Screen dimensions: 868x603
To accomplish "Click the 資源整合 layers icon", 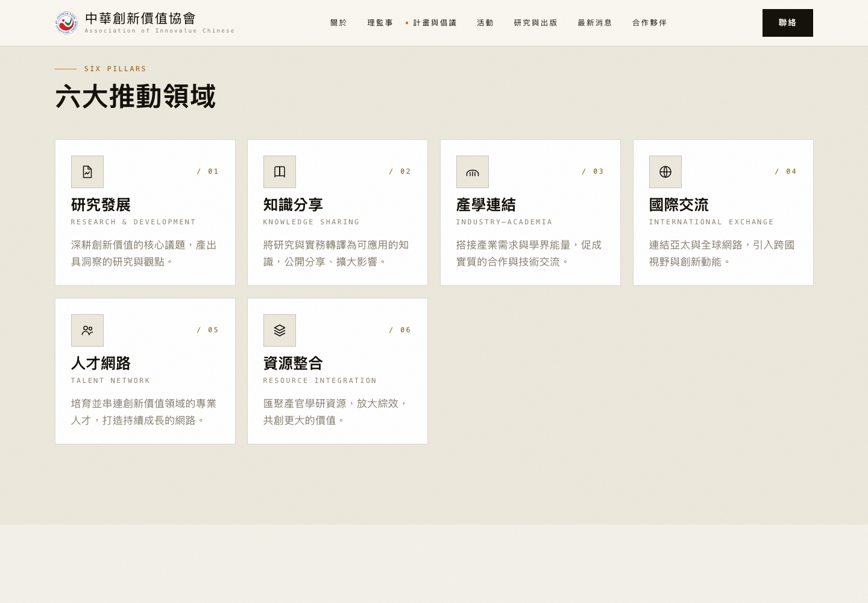I will pos(280,330).
